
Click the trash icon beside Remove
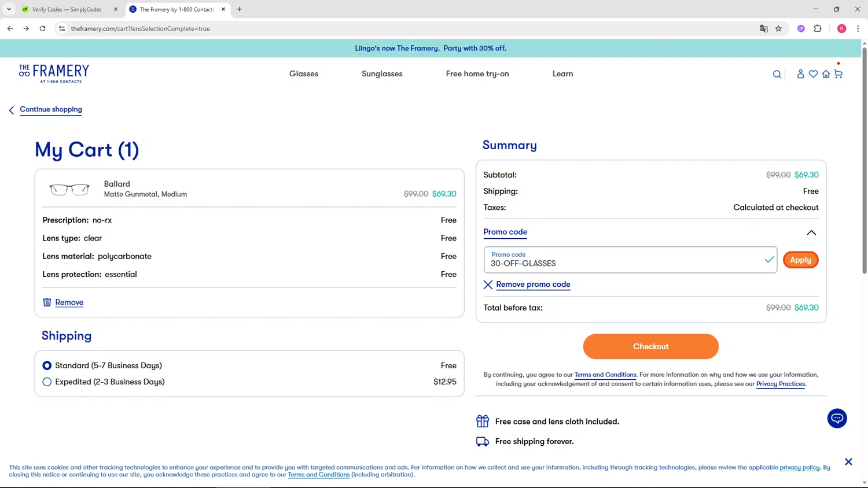click(47, 302)
